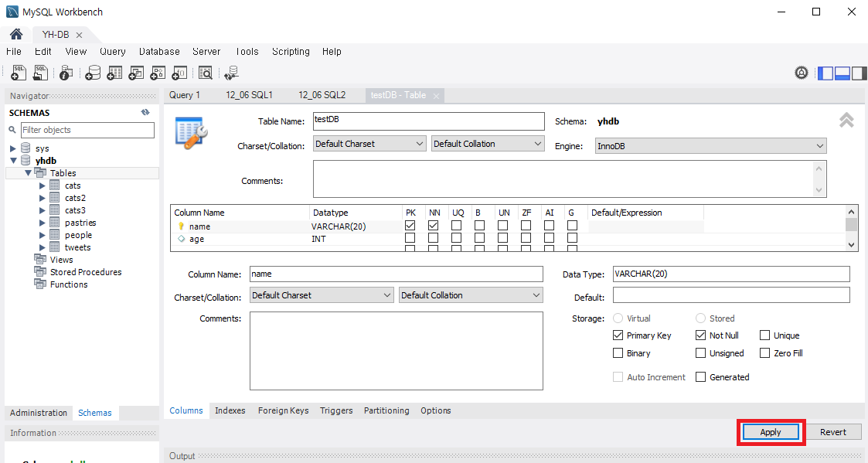Create a new table toolbar icon
This screenshot has height=463, width=868.
pyautogui.click(x=114, y=73)
